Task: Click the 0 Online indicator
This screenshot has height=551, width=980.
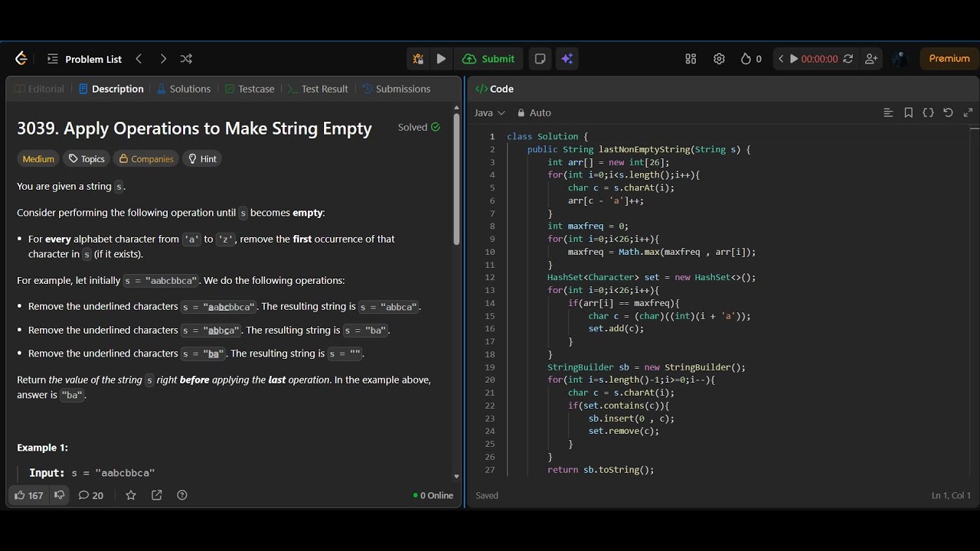Action: click(x=433, y=495)
